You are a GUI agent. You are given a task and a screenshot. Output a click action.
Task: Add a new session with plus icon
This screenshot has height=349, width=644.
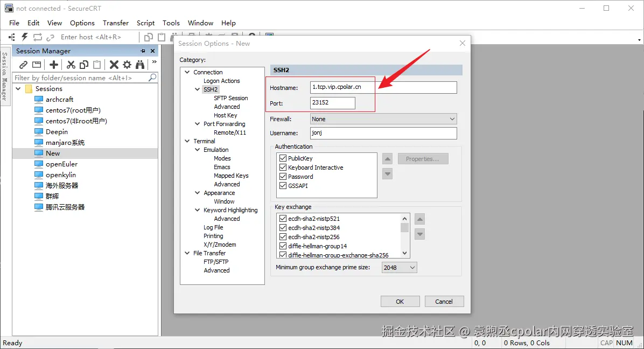53,65
